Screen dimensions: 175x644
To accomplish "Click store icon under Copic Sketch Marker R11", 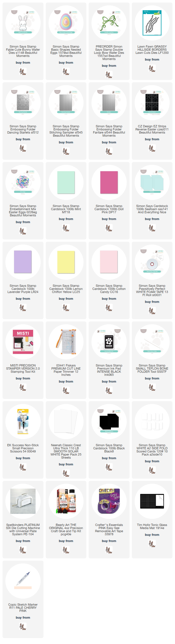I will [x=23, y=626].
